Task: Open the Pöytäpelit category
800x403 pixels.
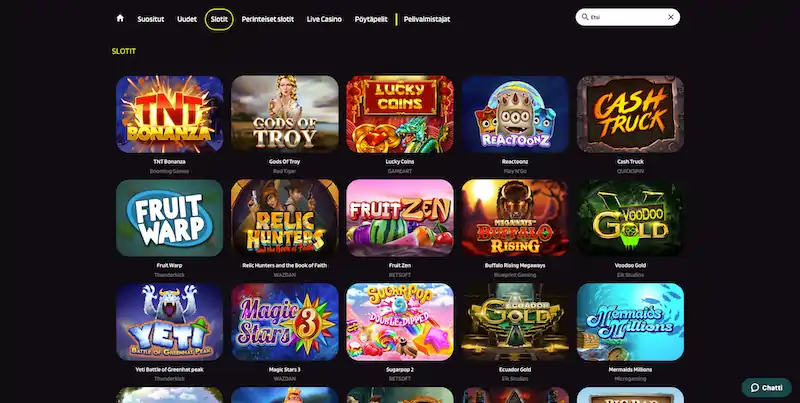Action: point(371,19)
